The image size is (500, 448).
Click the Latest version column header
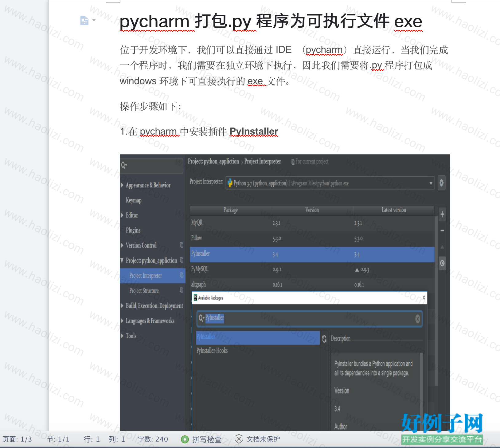tap(394, 210)
